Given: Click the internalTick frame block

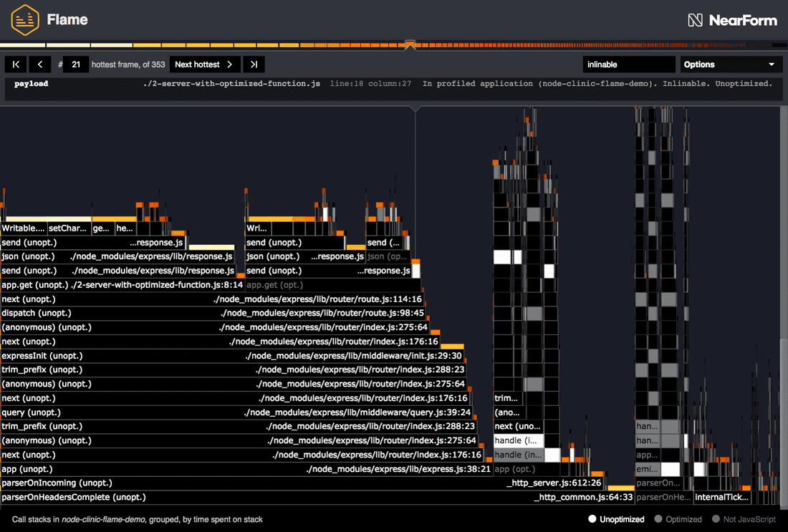Looking at the screenshot, I should (722, 498).
